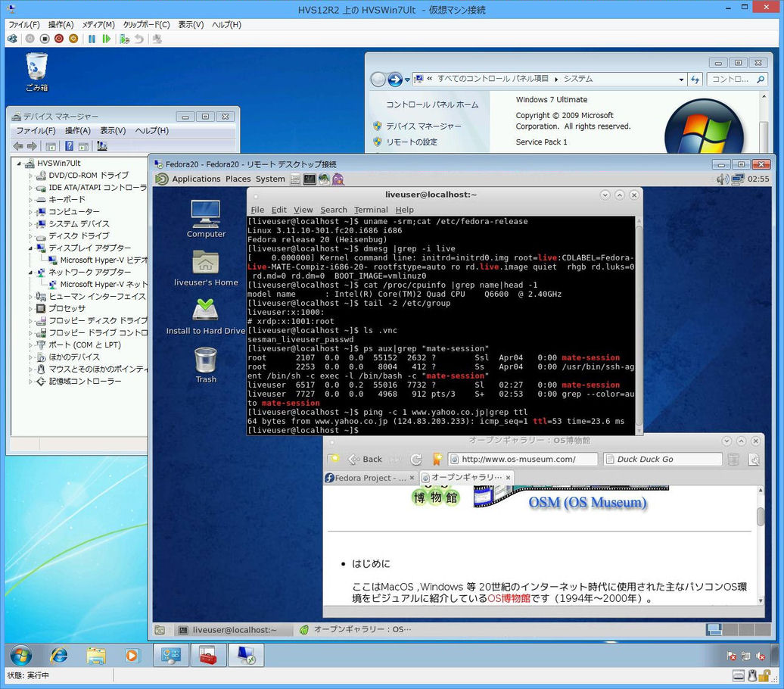
Task: Open Windows Media Player from the Windows 7 taskbar
Action: (x=132, y=655)
